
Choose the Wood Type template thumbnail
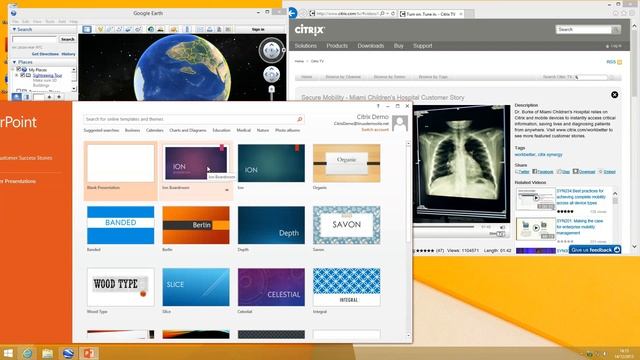click(x=120, y=287)
